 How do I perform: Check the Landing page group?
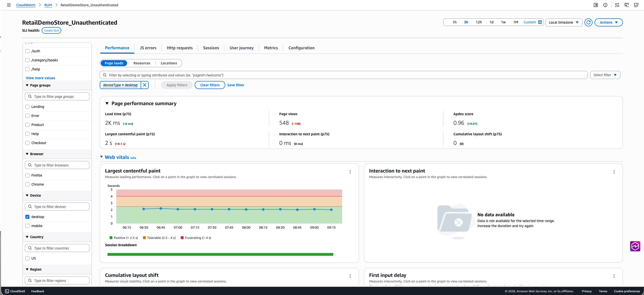[27, 107]
